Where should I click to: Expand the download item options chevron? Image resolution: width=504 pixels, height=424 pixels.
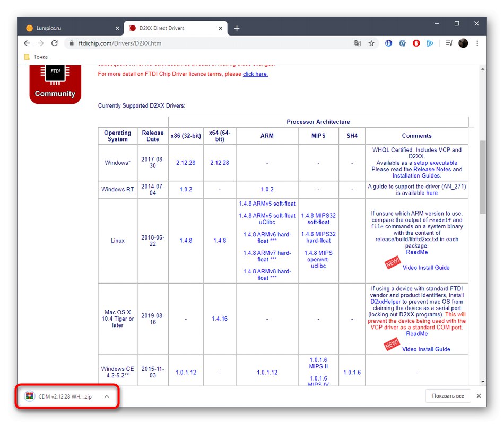(x=107, y=396)
